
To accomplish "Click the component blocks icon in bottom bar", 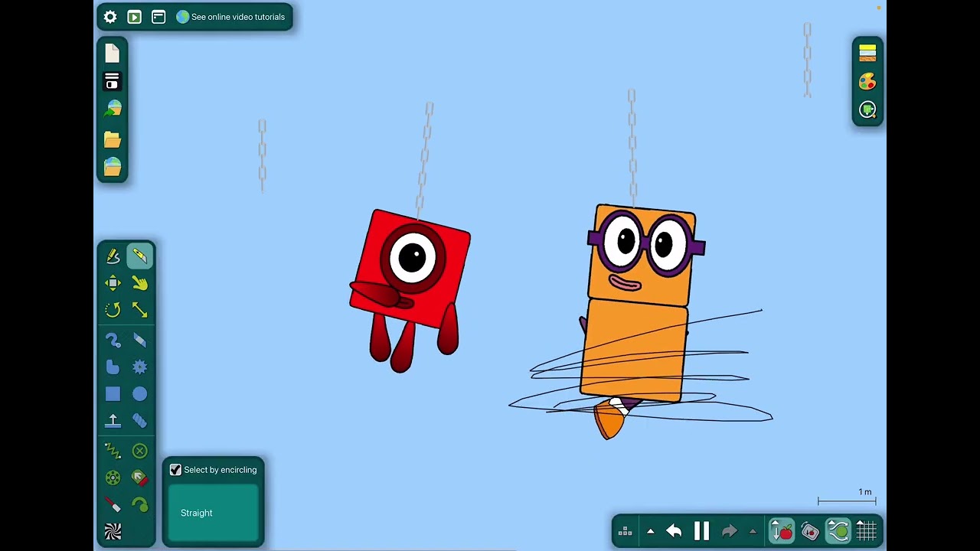I will click(625, 531).
